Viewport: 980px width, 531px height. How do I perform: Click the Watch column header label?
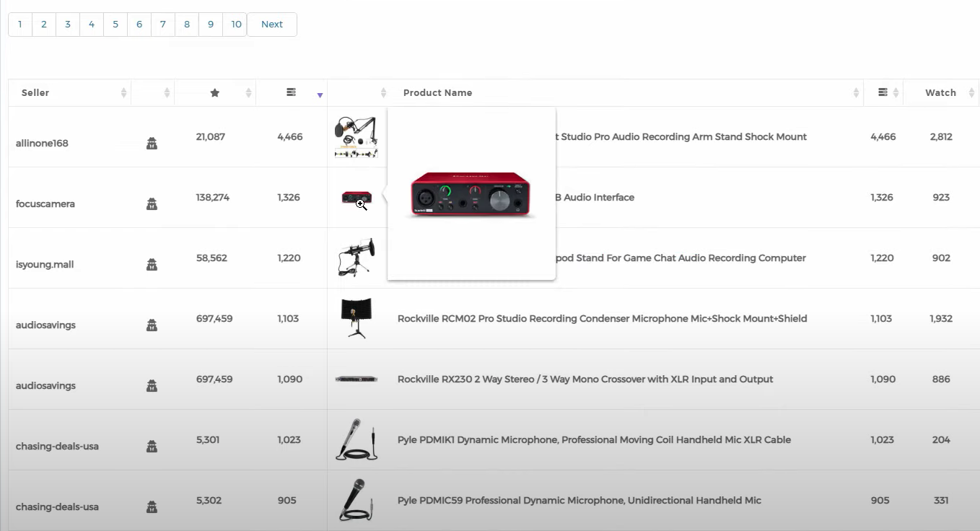940,92
